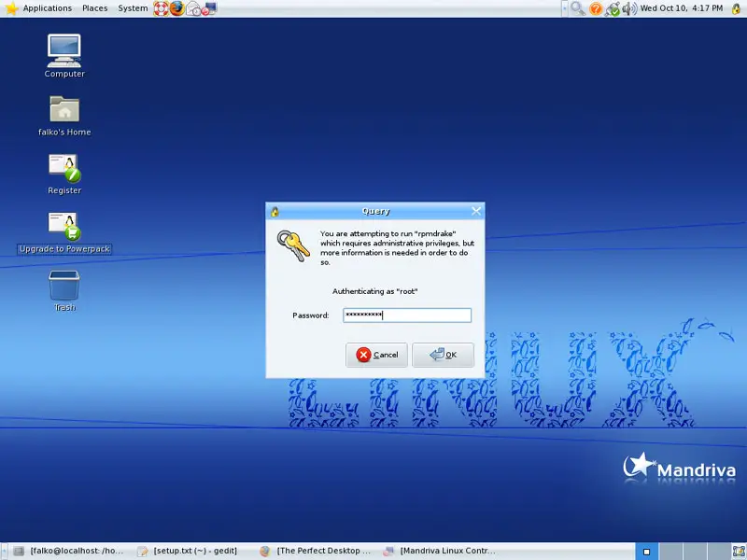747x560 pixels.
Task: Click the Password input field
Action: 407,315
